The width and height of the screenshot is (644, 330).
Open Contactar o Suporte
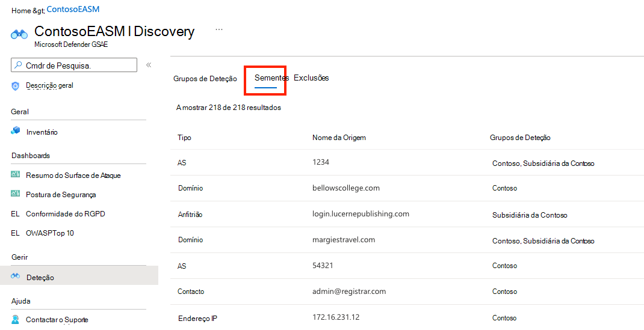pos(57,319)
